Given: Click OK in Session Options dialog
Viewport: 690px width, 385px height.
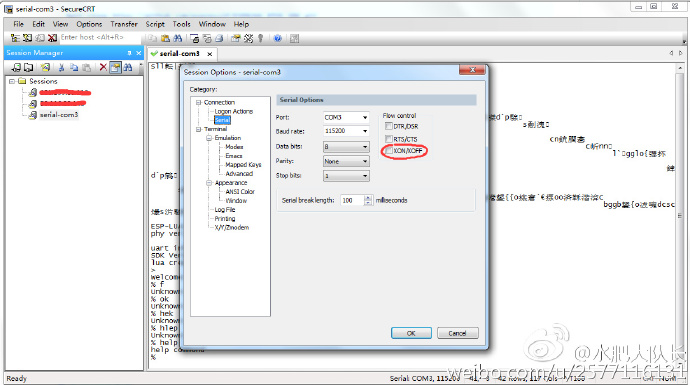Looking at the screenshot, I should 411,333.
